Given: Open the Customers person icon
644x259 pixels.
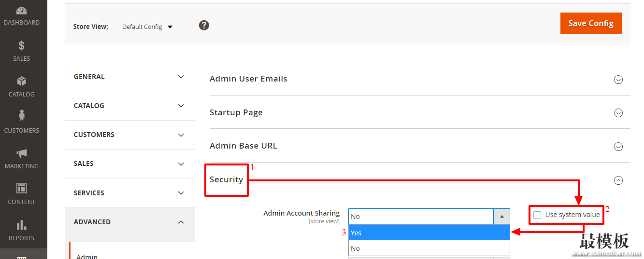Looking at the screenshot, I should [x=21, y=116].
